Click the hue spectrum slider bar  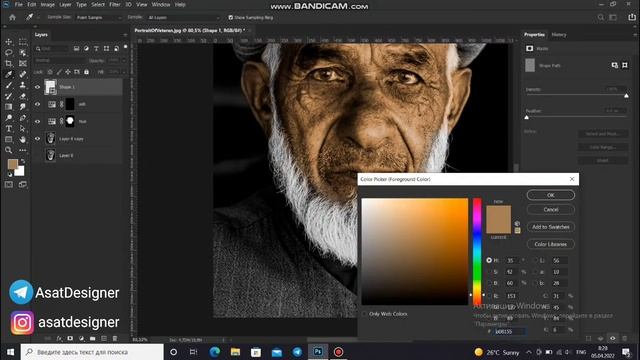pos(477,251)
